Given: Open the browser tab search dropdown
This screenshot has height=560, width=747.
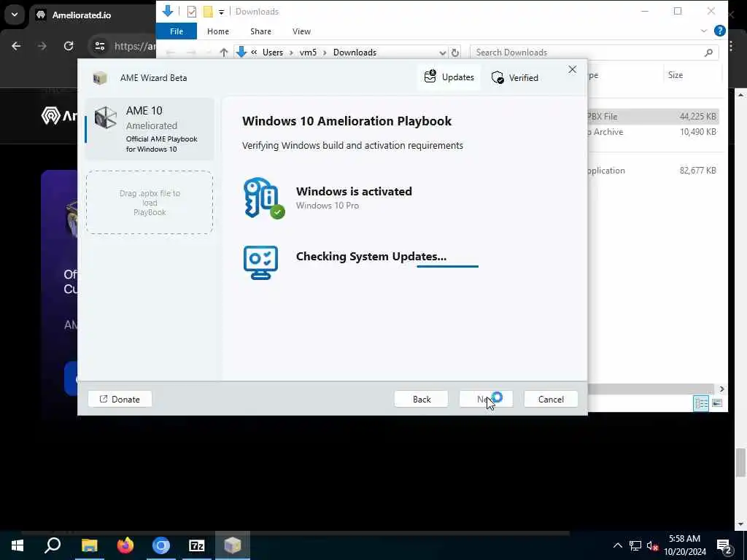Looking at the screenshot, I should (x=15, y=15).
